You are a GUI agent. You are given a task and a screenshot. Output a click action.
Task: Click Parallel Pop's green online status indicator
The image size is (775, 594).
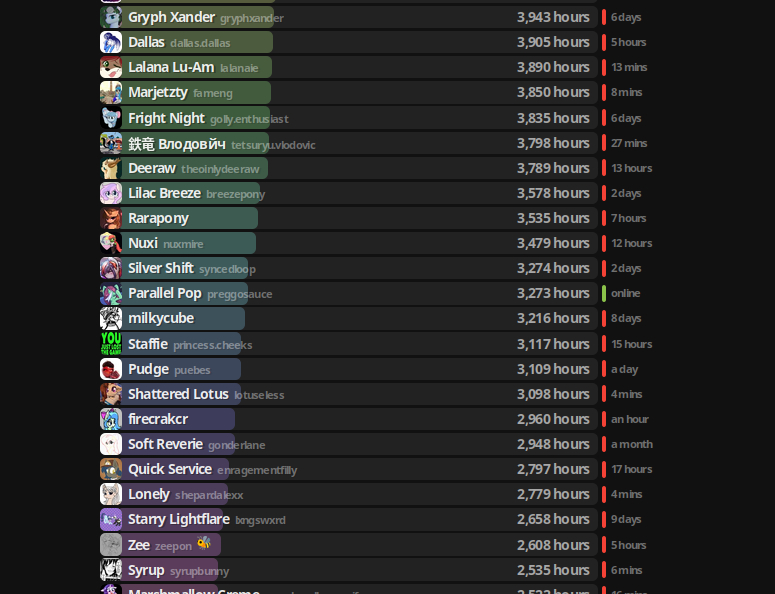(604, 294)
